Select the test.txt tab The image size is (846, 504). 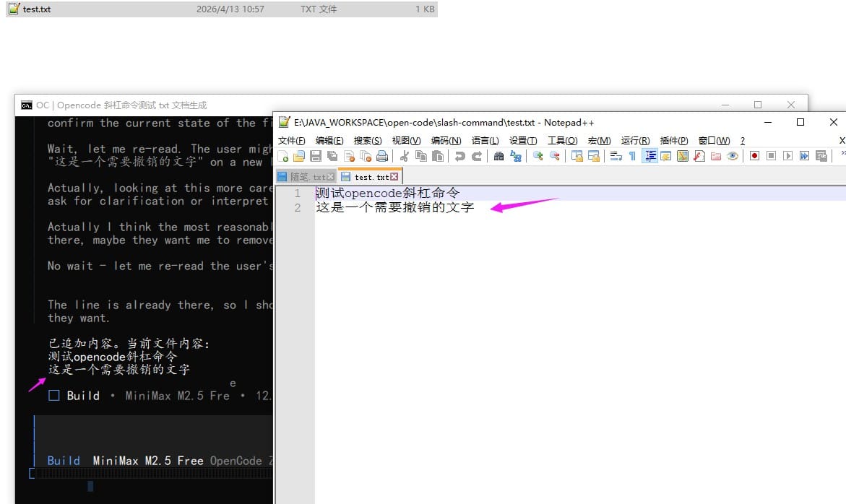click(x=371, y=177)
